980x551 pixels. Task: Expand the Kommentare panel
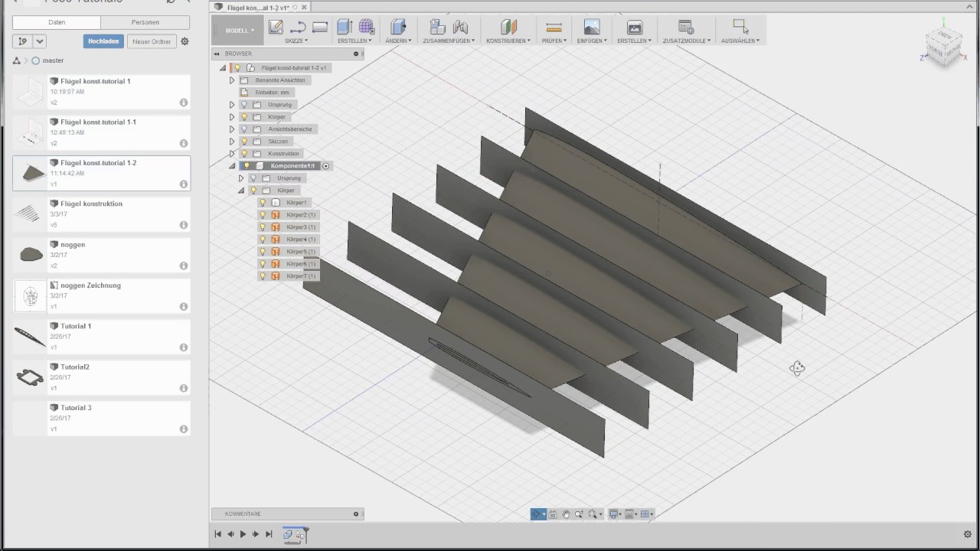(x=356, y=514)
